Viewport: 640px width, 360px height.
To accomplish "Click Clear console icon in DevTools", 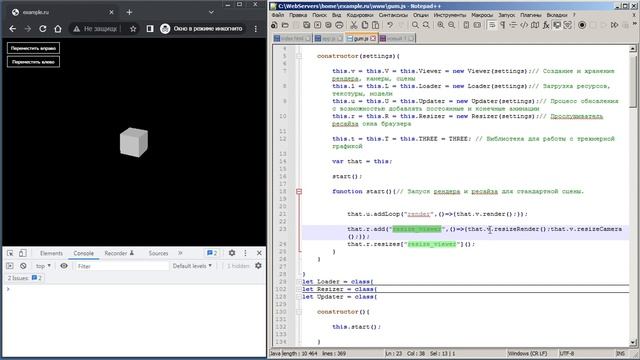I will (x=23, y=266).
